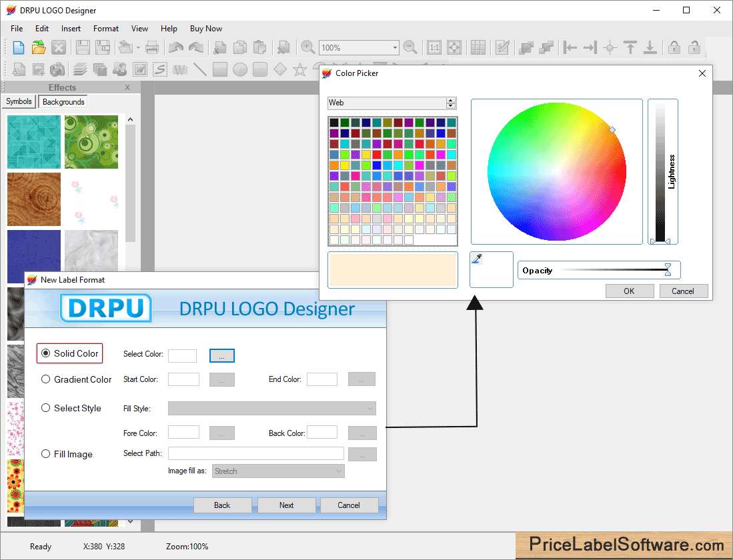The width and height of the screenshot is (733, 560).
Task: Select the Select Style radio button
Action: tap(45, 407)
